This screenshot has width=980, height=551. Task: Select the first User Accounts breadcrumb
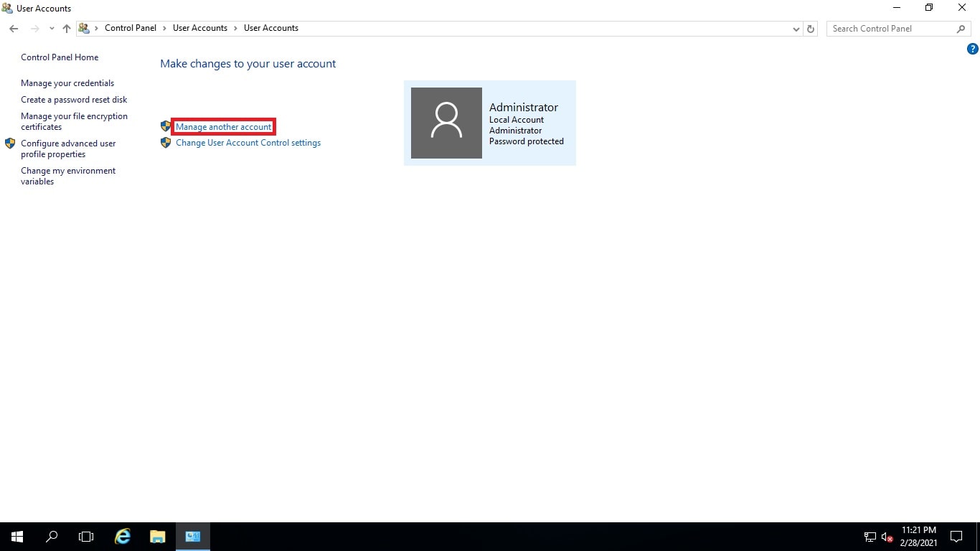(200, 28)
